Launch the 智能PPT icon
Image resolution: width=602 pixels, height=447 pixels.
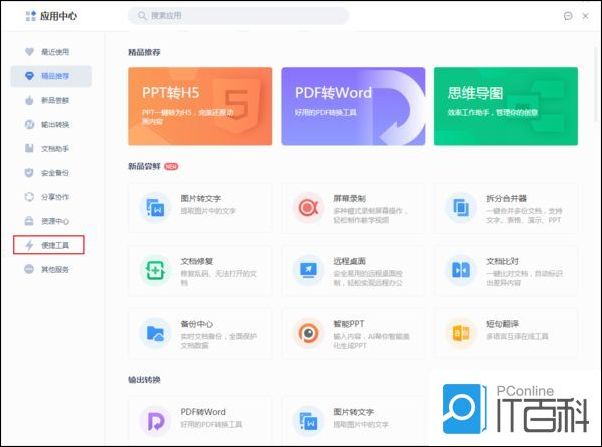tap(308, 333)
